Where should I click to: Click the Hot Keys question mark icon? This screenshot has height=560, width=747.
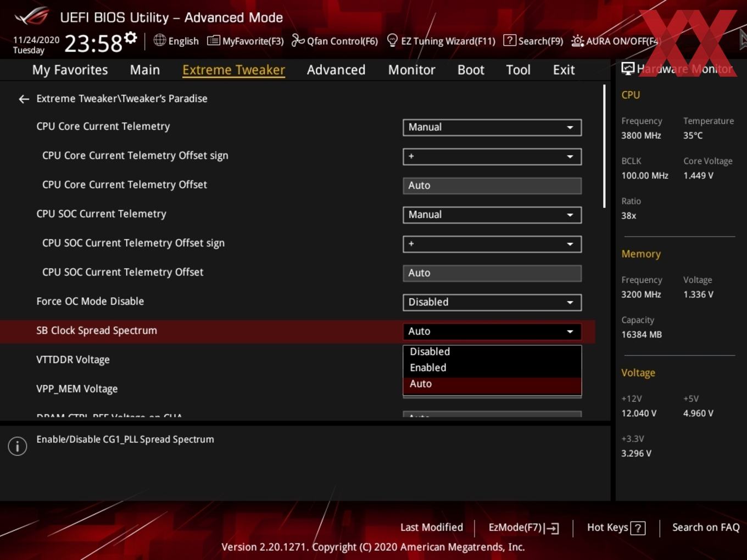pos(638,528)
